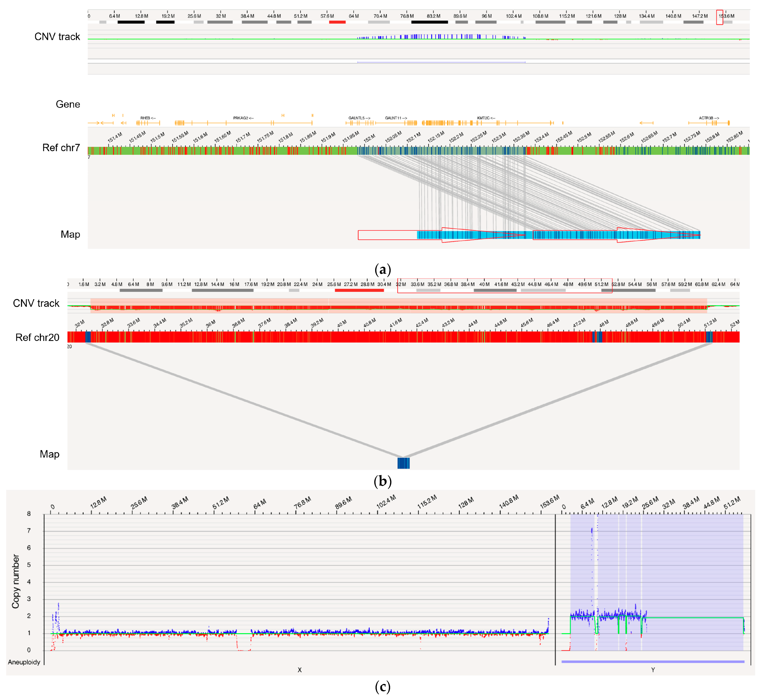The height and width of the screenshot is (700, 763).
Task: Click the X chromosome label
Action: tap(299, 670)
